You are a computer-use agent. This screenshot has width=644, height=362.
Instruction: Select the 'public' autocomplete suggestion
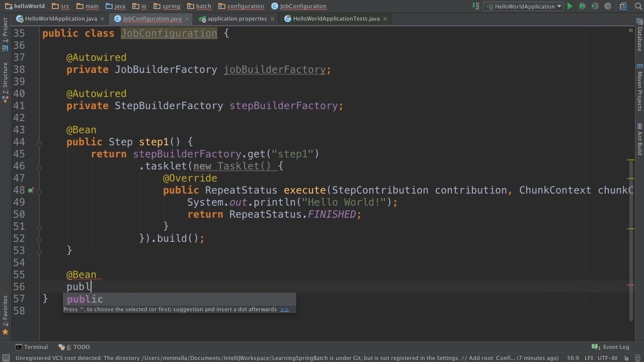tap(179, 299)
